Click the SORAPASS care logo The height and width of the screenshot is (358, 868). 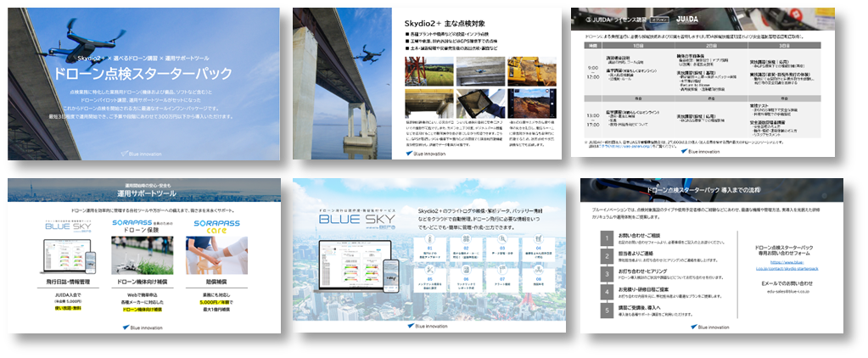click(216, 226)
